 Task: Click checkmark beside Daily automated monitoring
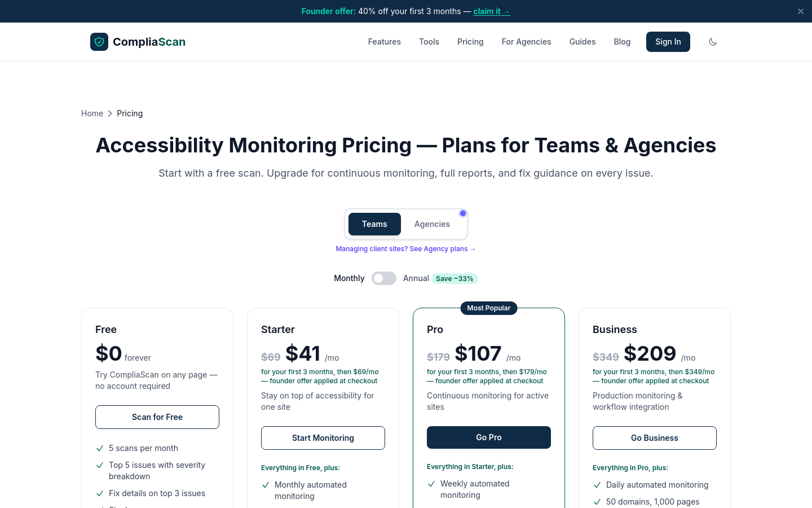tap(597, 485)
